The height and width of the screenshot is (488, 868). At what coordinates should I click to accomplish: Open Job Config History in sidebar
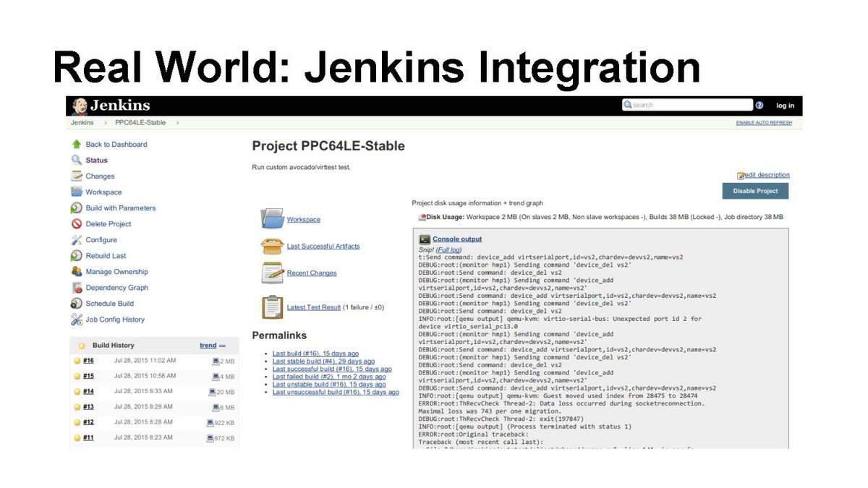coord(115,320)
